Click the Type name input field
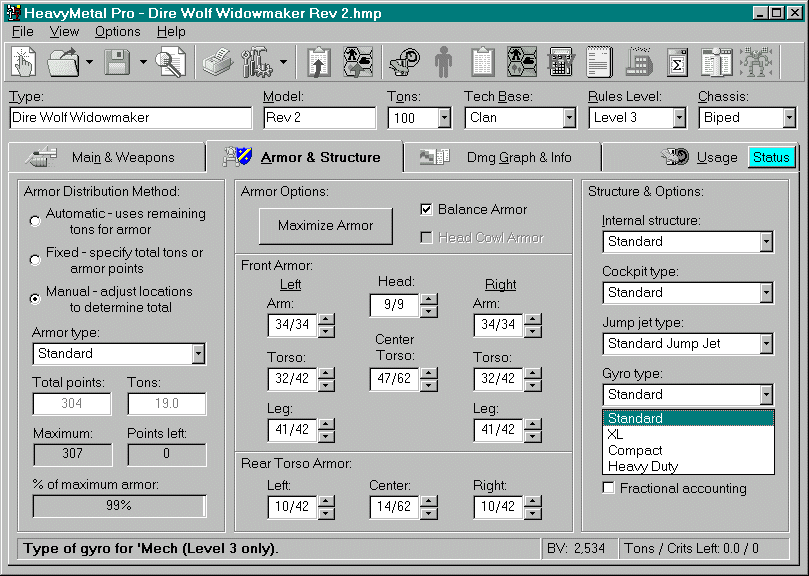This screenshot has width=809, height=576. point(131,118)
